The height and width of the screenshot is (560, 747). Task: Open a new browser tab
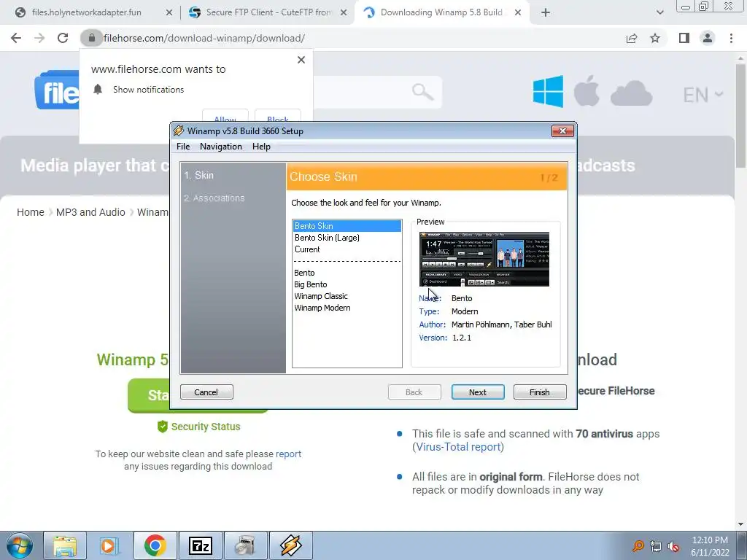(x=546, y=12)
